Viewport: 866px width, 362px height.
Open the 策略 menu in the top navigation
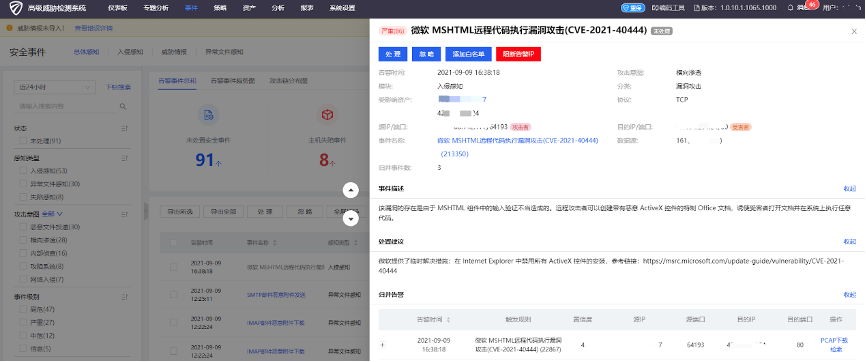(220, 8)
